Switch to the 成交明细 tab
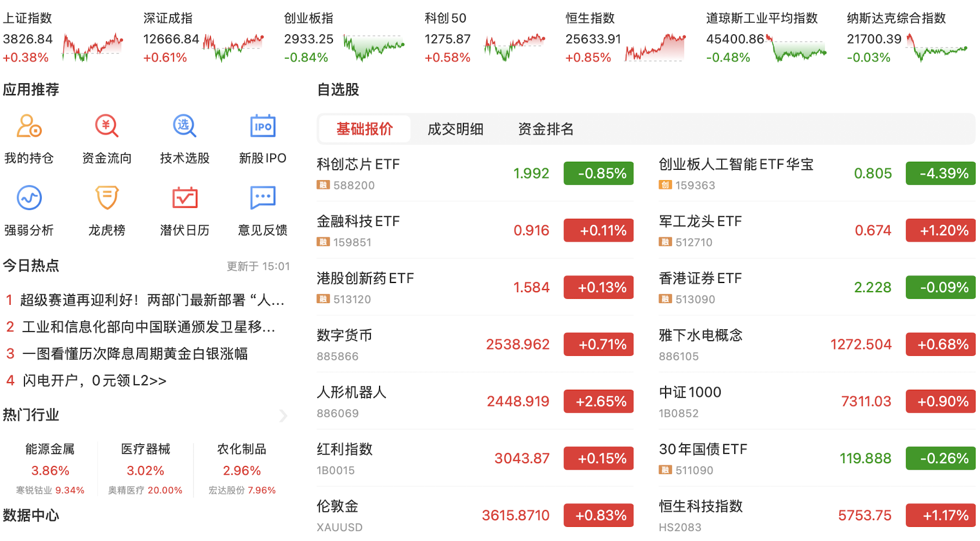Screen dimensions: 980x541 455,129
